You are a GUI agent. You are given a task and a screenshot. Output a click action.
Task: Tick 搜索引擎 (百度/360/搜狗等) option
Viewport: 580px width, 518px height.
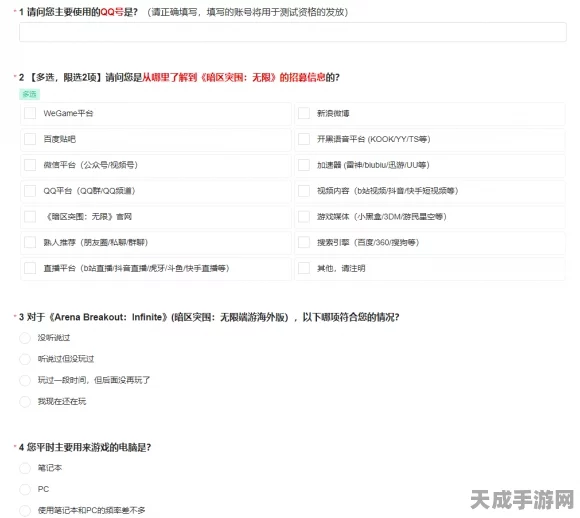pos(304,242)
